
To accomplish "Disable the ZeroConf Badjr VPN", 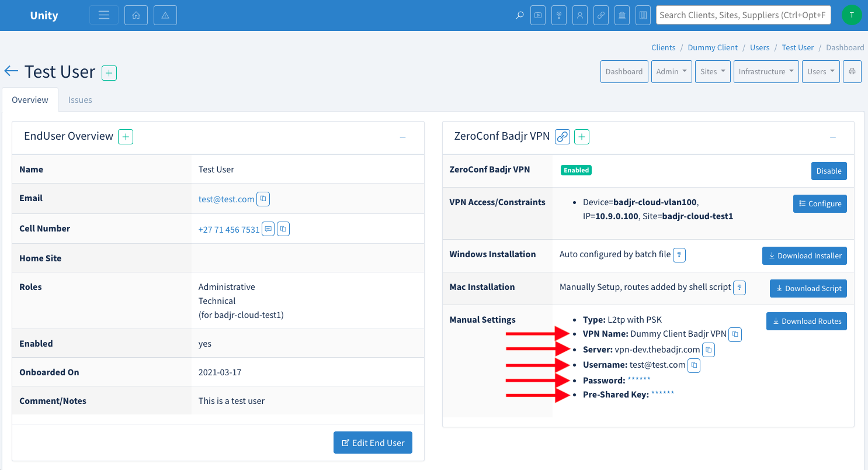I will 829,171.
